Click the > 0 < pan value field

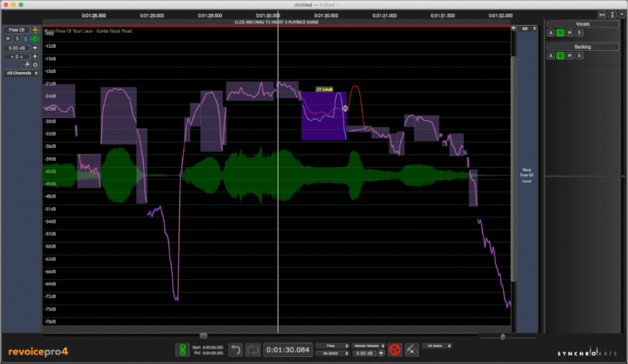(x=16, y=56)
